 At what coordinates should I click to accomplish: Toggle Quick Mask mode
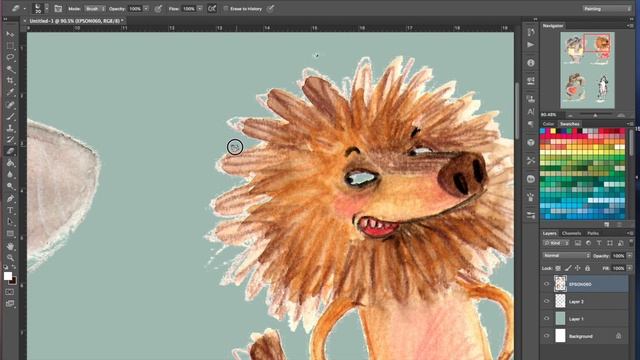(10, 292)
